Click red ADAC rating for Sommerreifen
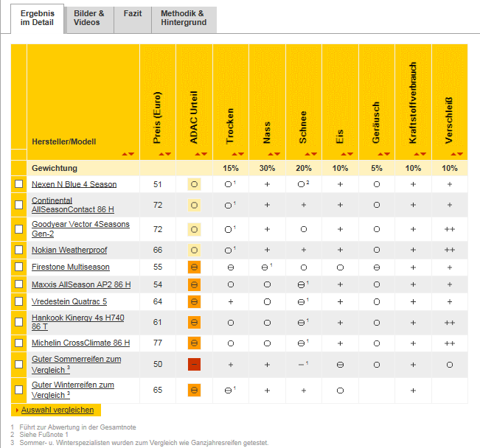Image resolution: width=480 pixels, height=448 pixels. pyautogui.click(x=194, y=365)
